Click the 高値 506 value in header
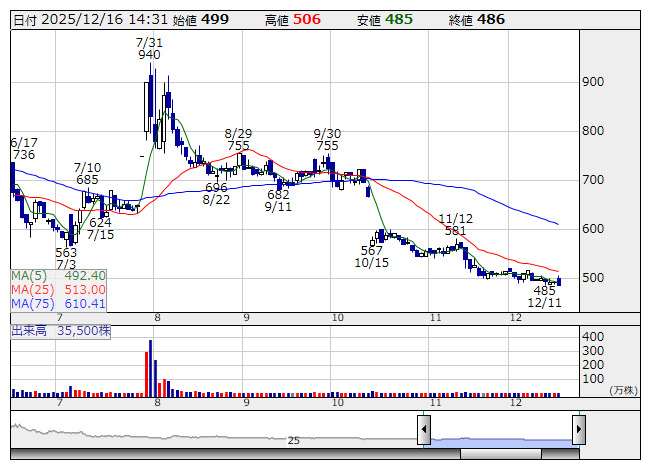This screenshot has width=653, height=470. 307,20
